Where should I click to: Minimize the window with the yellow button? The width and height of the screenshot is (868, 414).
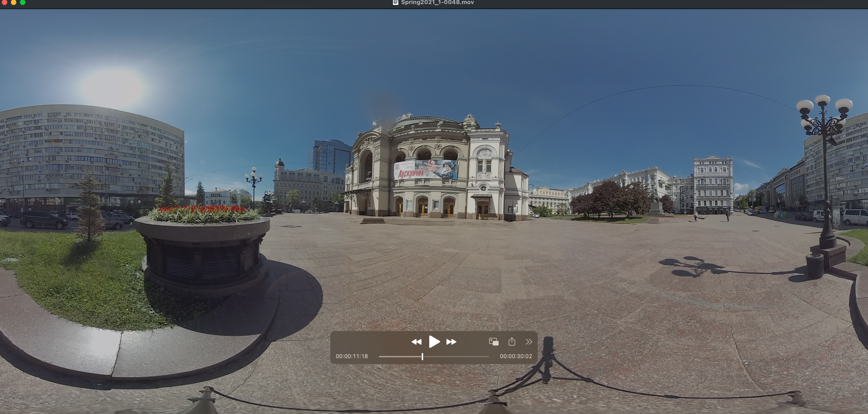(x=12, y=3)
